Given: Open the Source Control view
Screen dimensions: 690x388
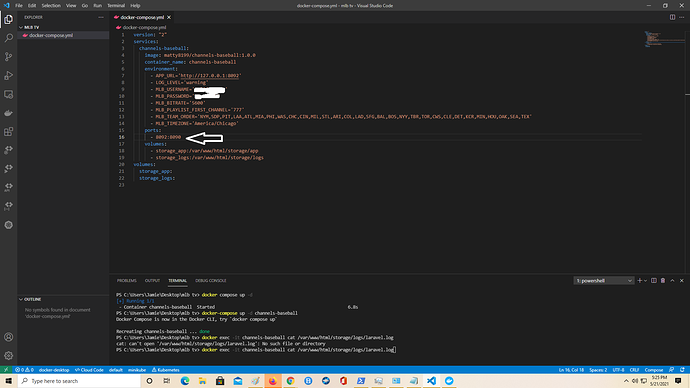Looking at the screenshot, I should click(8, 57).
